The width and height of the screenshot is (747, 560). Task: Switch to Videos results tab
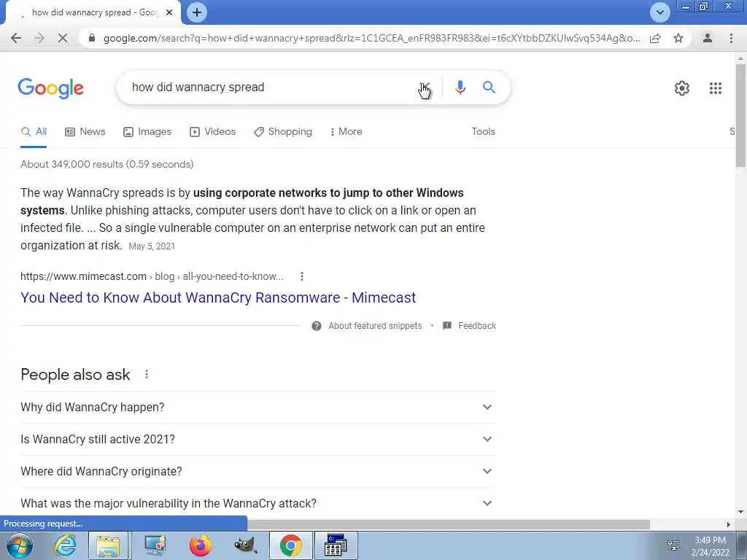[x=212, y=132]
